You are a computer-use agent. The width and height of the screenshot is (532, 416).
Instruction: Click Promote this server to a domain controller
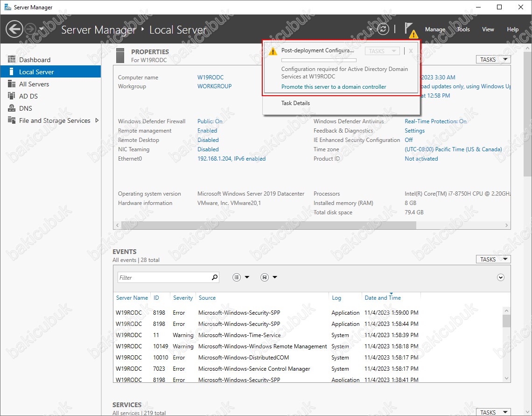coord(334,86)
